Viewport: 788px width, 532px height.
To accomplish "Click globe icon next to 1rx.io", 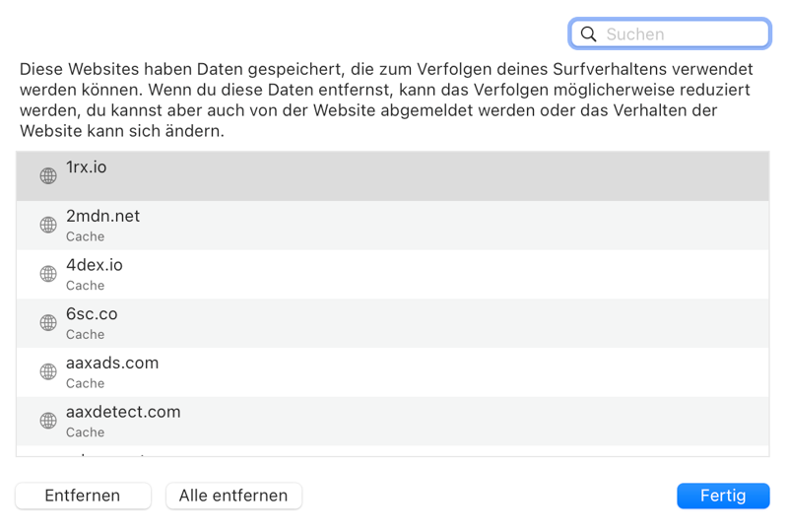I will (x=48, y=176).
